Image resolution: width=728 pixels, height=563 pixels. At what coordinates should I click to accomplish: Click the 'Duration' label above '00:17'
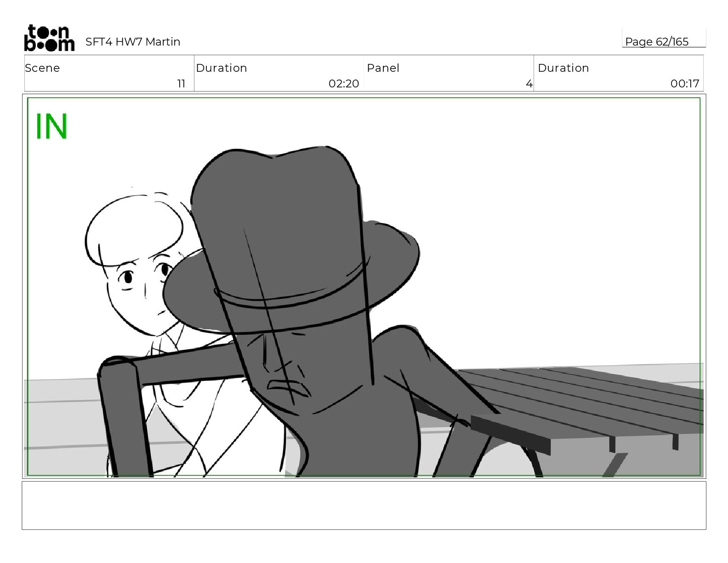pos(563,68)
